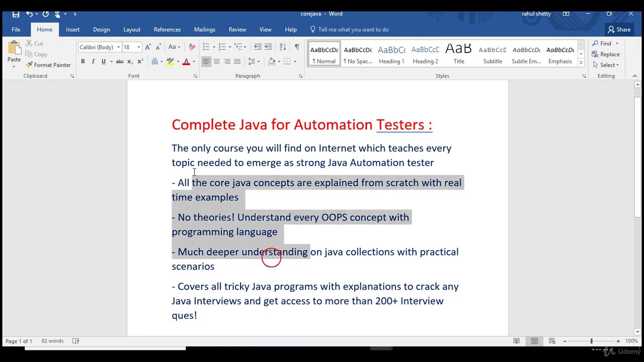Undo the last action
The width and height of the screenshot is (644, 362).
[29, 14]
